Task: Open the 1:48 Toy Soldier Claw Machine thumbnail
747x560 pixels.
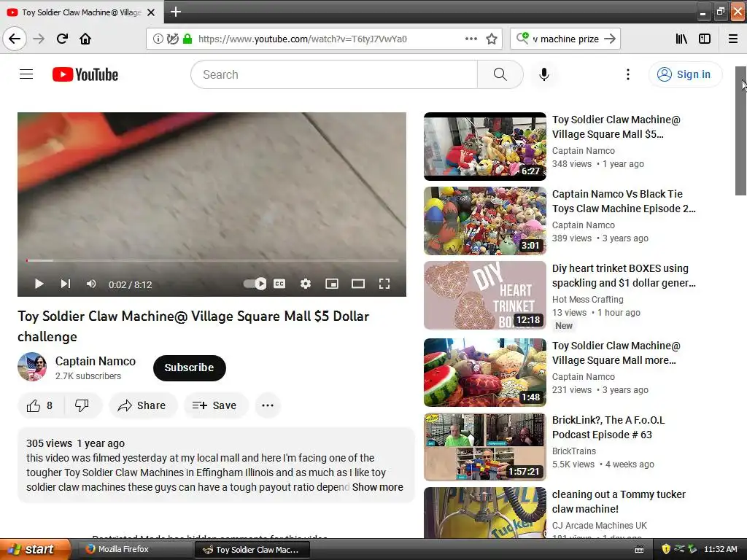Action: pos(485,373)
